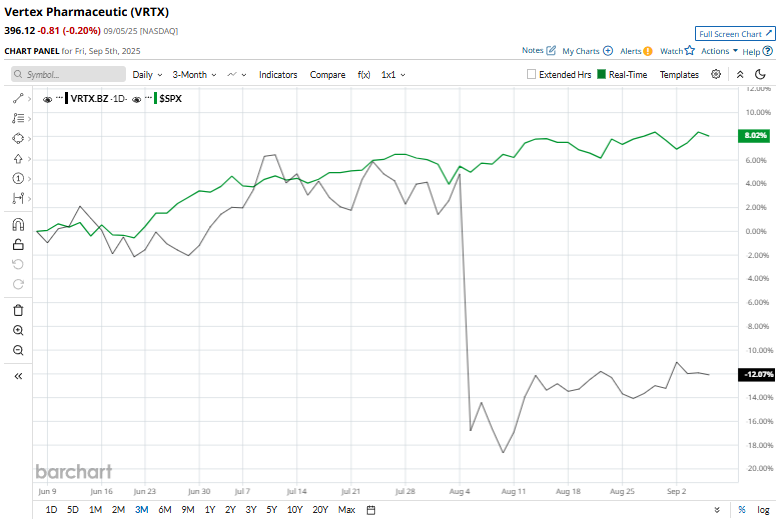Image resolution: width=777 pixels, height=522 pixels.
Task: Enable the Extended Hrs checkbox
Action: coord(531,74)
